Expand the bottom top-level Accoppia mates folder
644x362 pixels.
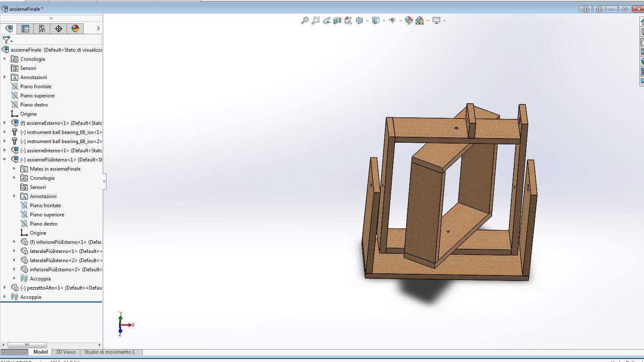(5, 297)
